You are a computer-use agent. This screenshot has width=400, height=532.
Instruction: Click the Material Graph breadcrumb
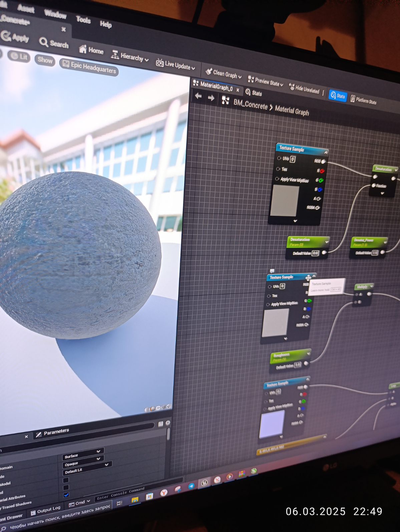tap(292, 110)
